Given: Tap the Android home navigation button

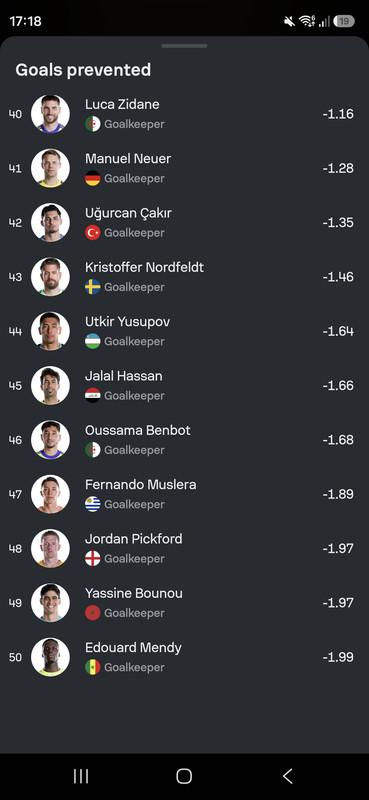Looking at the screenshot, I should click(x=184, y=777).
